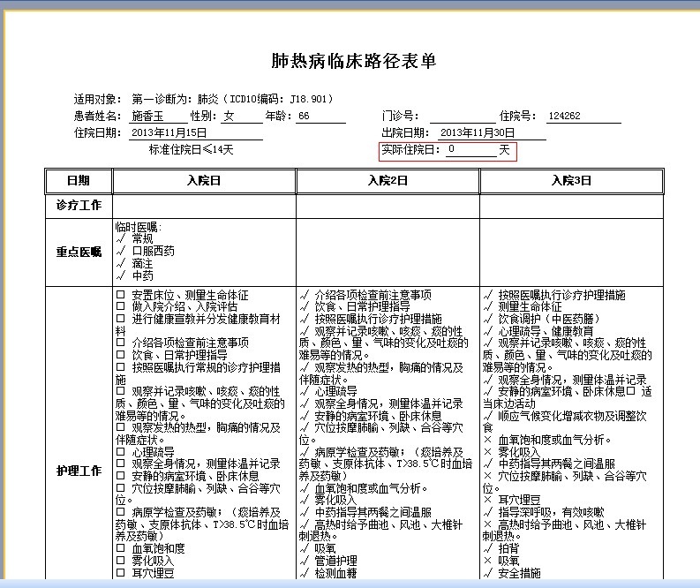Toggle 饮食调护(中医药膳) check mark

488,319
